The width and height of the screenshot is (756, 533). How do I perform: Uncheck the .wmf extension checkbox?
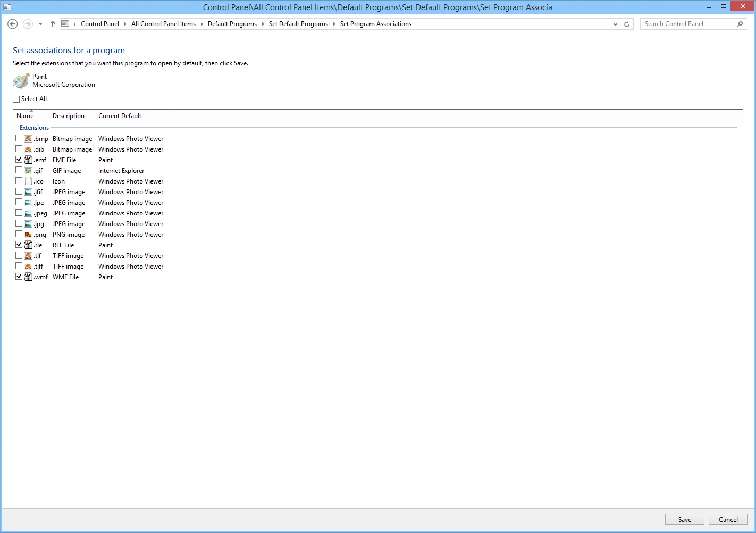click(19, 277)
